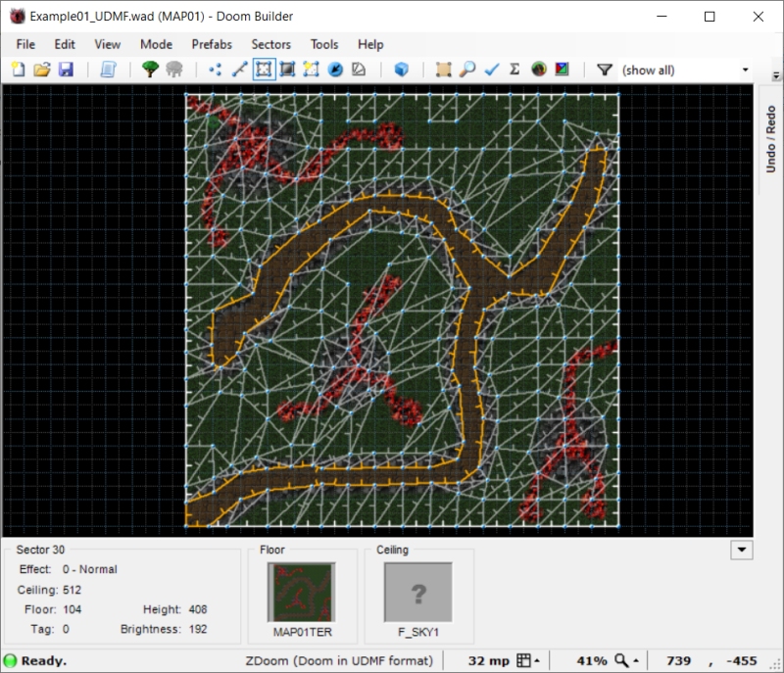
Task: Select the highlighted Sectors mode icon
Action: point(264,69)
